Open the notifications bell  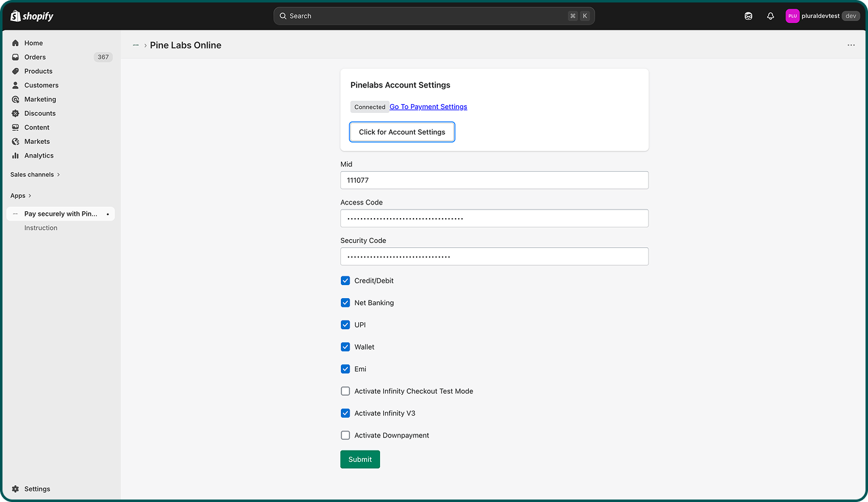tap(771, 16)
